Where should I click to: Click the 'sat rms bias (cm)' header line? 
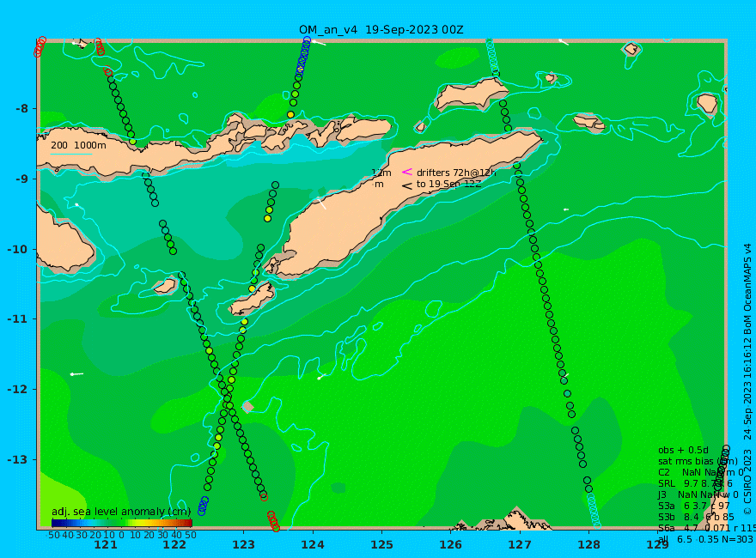click(698, 461)
